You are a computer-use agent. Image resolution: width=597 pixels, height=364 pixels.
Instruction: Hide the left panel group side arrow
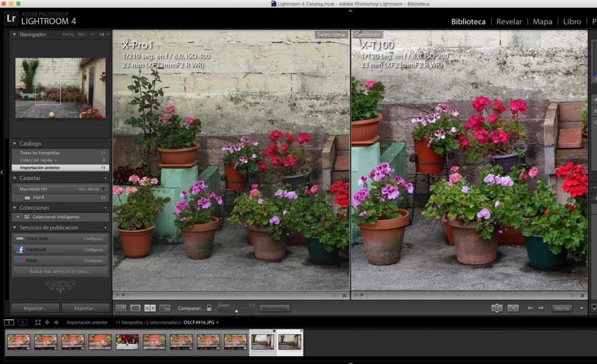tap(2, 173)
